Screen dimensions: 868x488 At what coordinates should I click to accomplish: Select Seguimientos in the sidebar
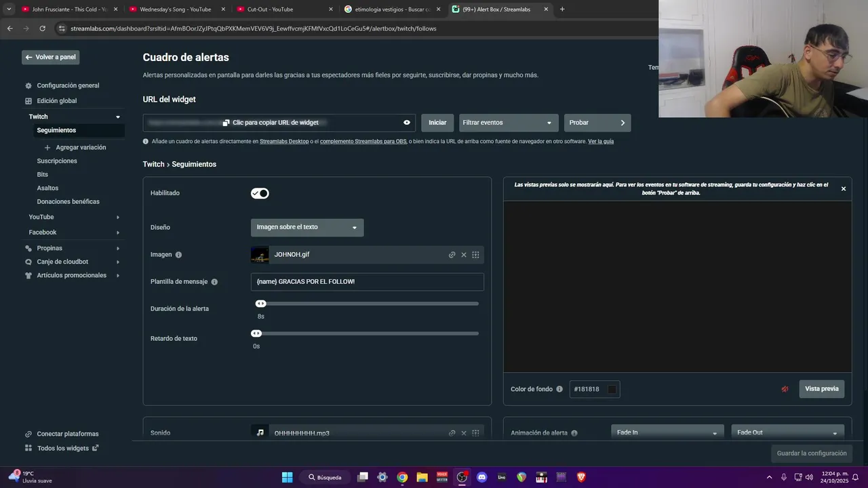pos(56,130)
